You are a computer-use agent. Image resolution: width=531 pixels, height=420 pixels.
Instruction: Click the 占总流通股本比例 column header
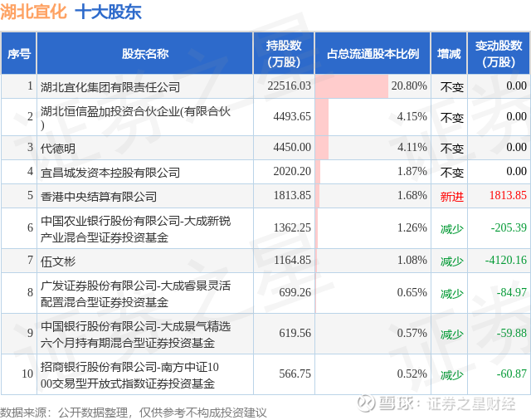373,53
